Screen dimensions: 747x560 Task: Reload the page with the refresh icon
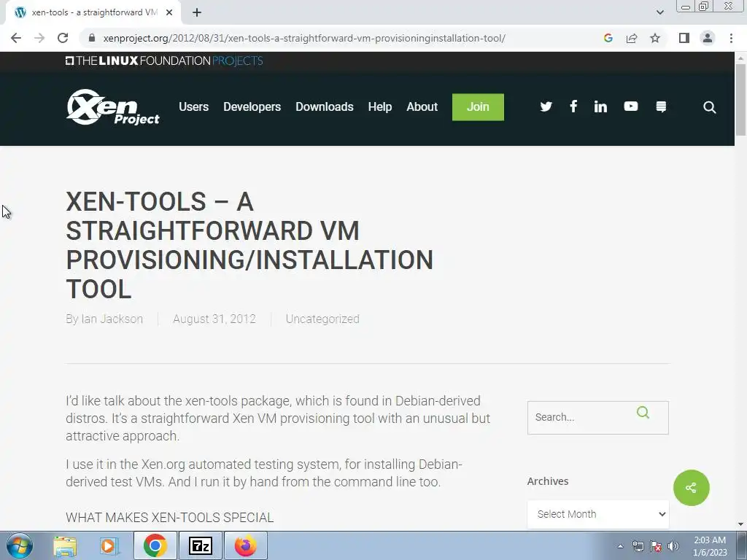tap(63, 38)
